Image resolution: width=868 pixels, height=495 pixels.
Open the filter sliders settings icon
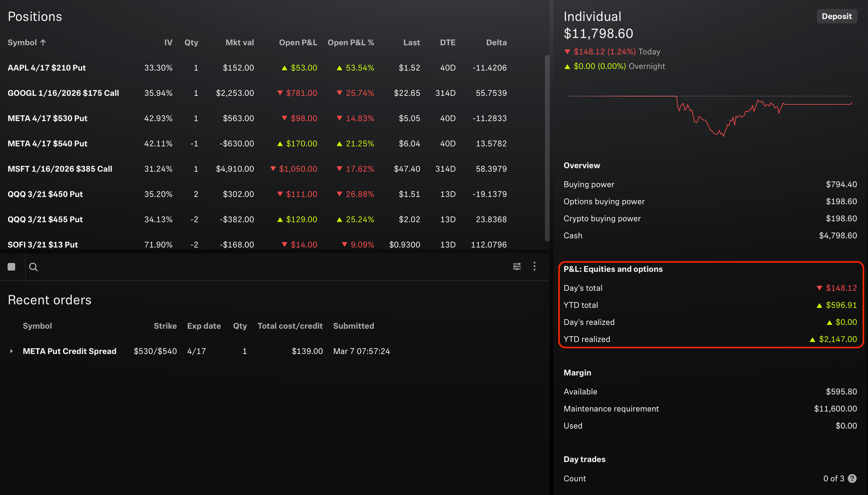(x=517, y=266)
